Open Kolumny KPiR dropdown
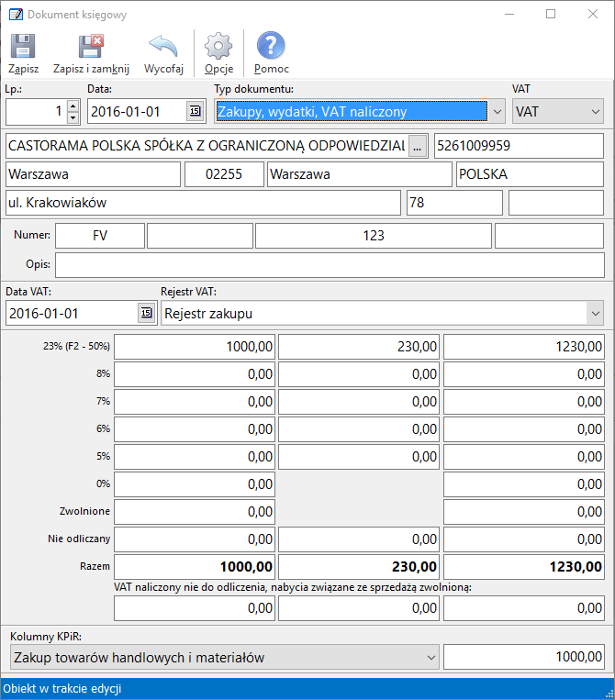 point(430,657)
